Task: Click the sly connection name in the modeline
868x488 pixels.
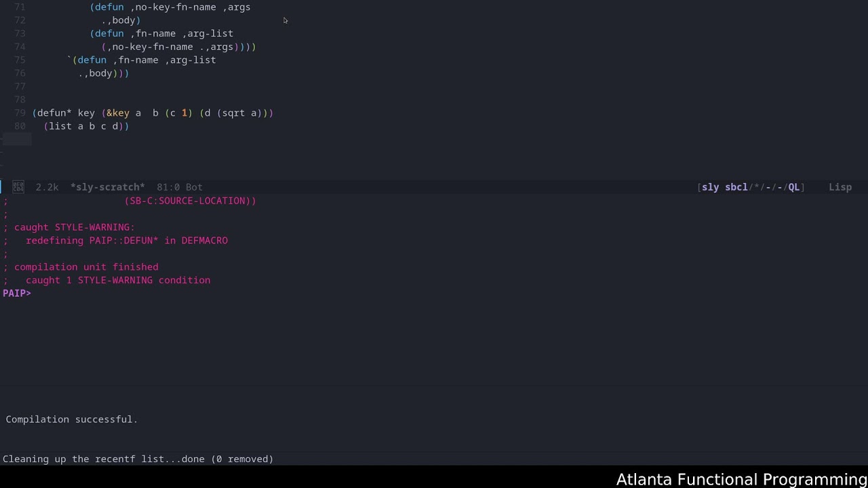Action: pyautogui.click(x=710, y=187)
